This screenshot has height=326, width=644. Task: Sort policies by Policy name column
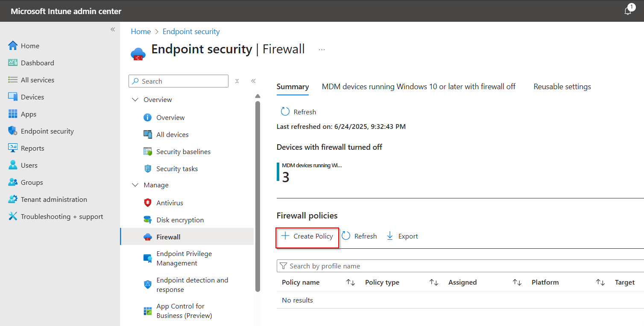coord(301,282)
